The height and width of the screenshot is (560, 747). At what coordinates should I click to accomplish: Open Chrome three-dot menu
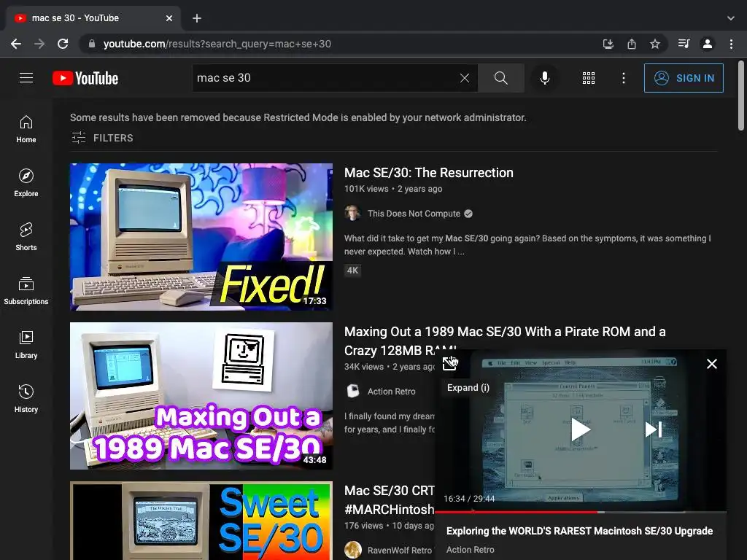[731, 44]
